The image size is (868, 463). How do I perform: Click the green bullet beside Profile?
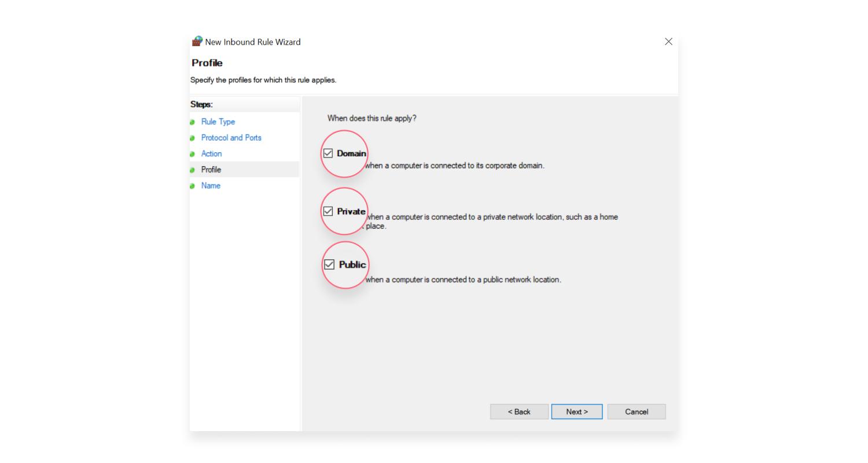tap(192, 170)
